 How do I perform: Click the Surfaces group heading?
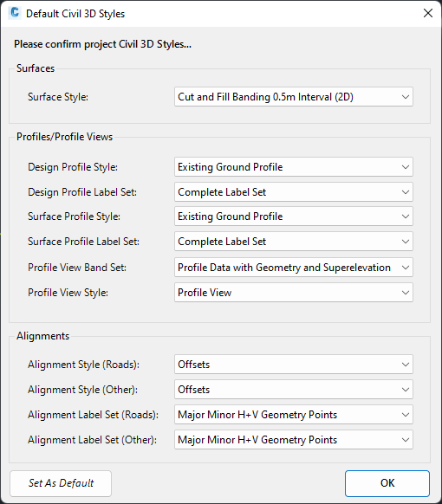36,68
